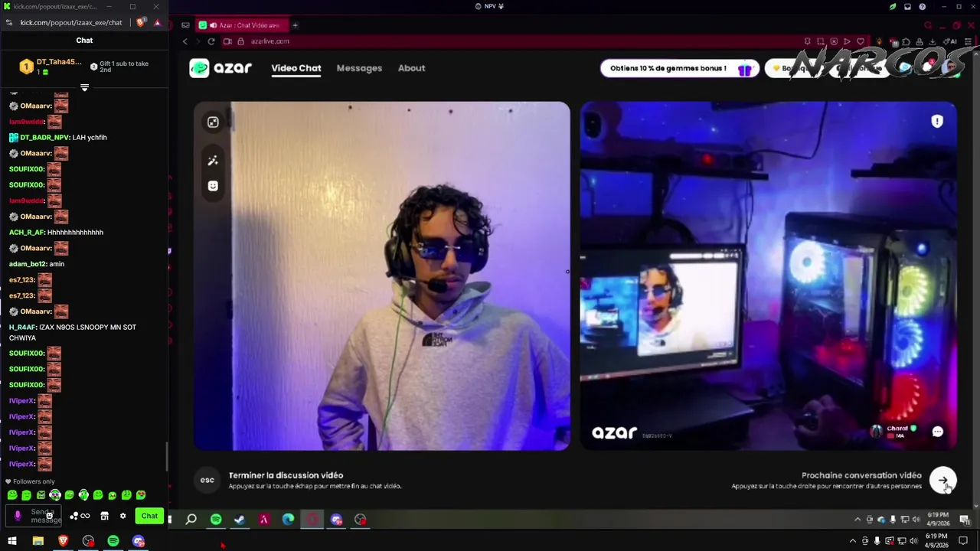The height and width of the screenshot is (551, 980).
Task: Expand the gift leaderboard arrow in Kick chat
Action: 84,87
